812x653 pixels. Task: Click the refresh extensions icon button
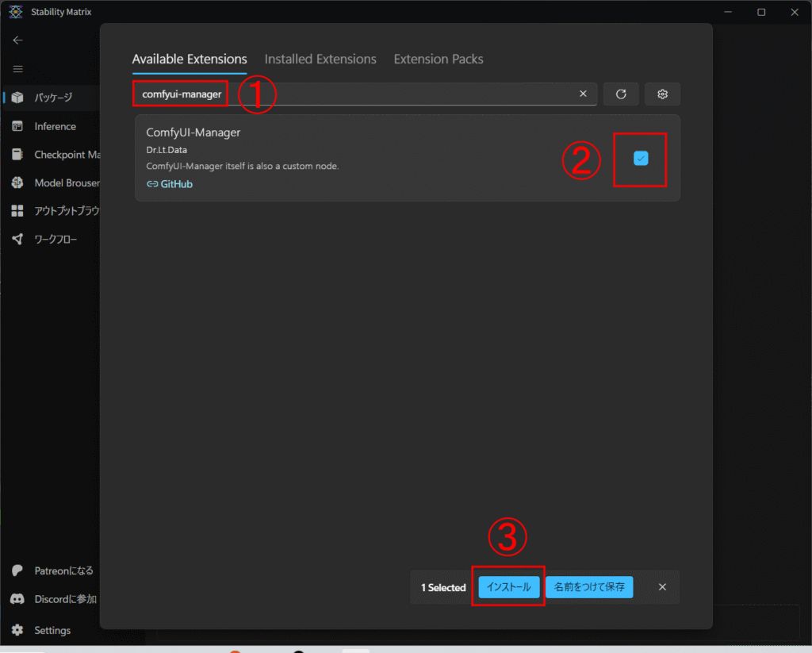point(620,94)
